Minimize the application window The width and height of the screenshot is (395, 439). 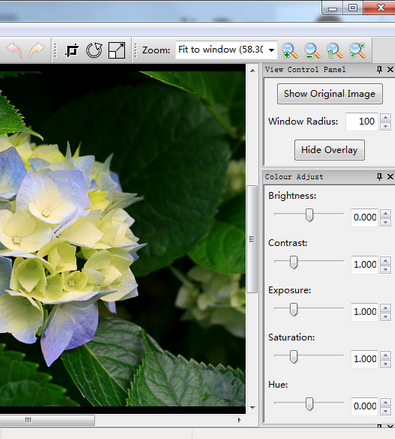tap(332, 8)
